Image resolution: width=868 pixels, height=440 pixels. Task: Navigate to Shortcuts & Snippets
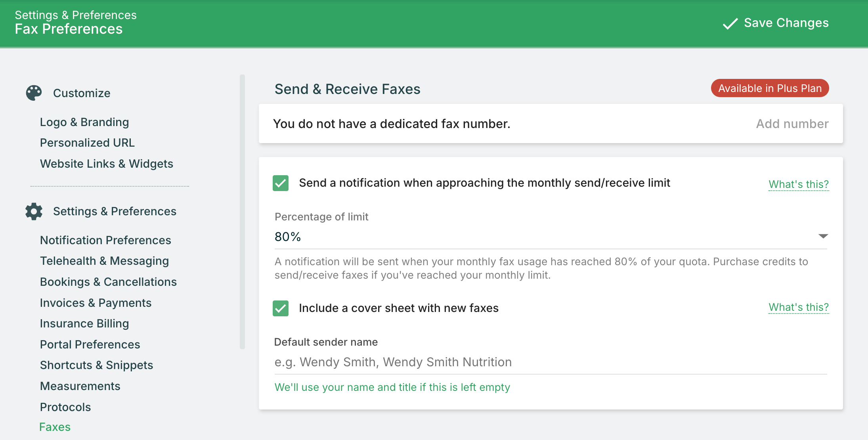96,365
